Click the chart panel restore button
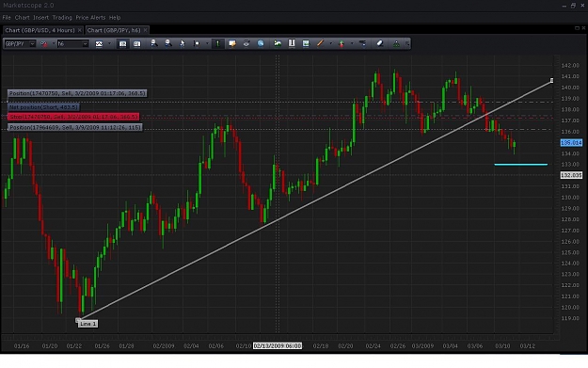 tap(577, 28)
